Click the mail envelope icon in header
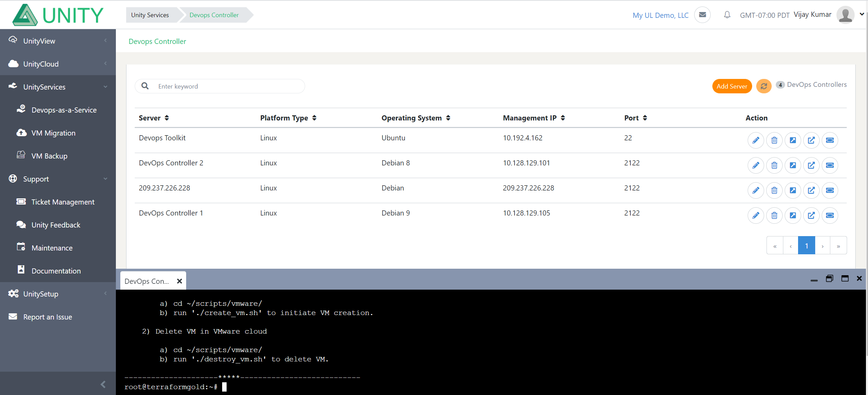This screenshot has height=395, width=868. (702, 15)
